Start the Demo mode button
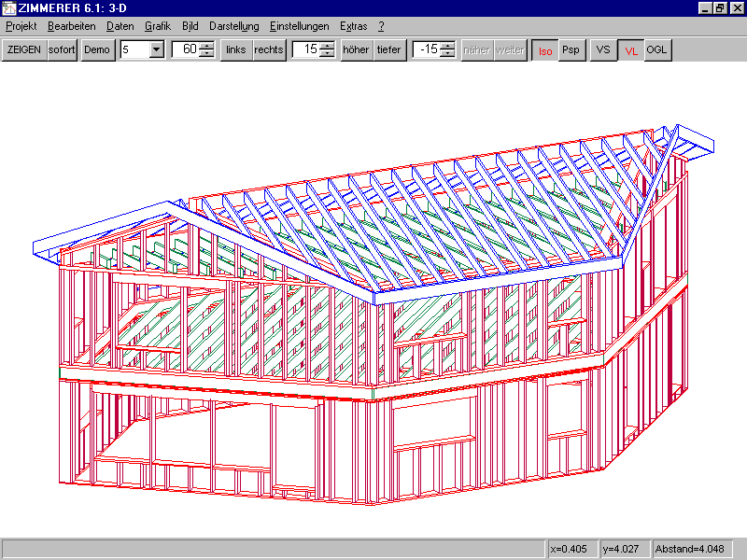The height and width of the screenshot is (560, 747). (x=96, y=49)
